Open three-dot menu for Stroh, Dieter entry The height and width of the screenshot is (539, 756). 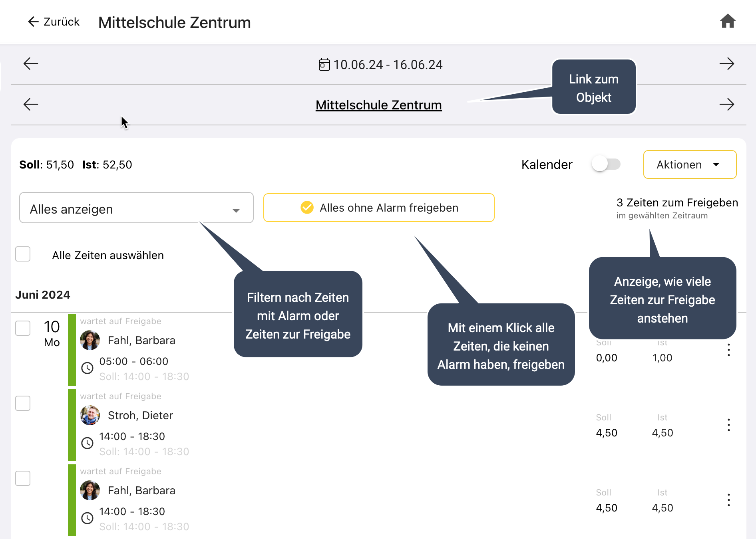coord(728,425)
